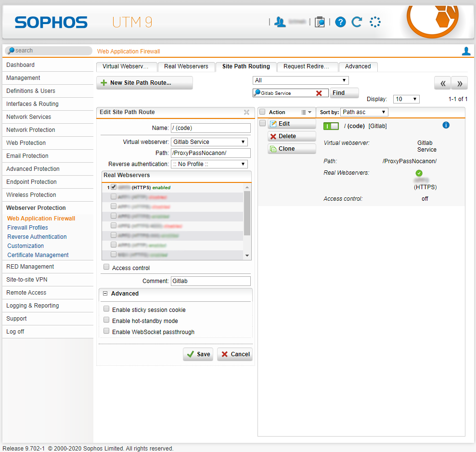
Task: Open the Virtual webserver dropdown
Action: [x=209, y=142]
